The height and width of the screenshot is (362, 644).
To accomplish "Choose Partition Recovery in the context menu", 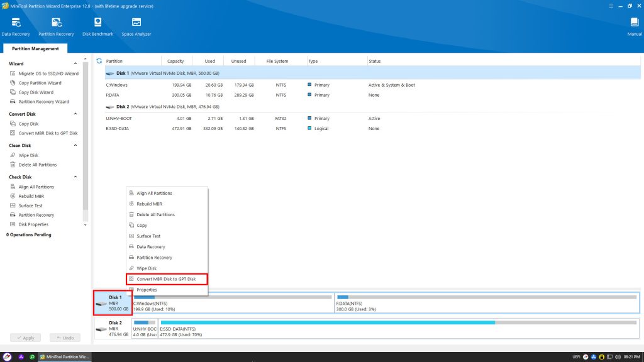I will pyautogui.click(x=167, y=257).
